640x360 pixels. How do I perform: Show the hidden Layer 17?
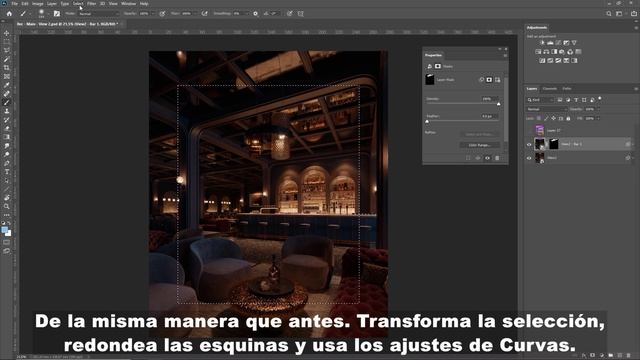pos(529,131)
